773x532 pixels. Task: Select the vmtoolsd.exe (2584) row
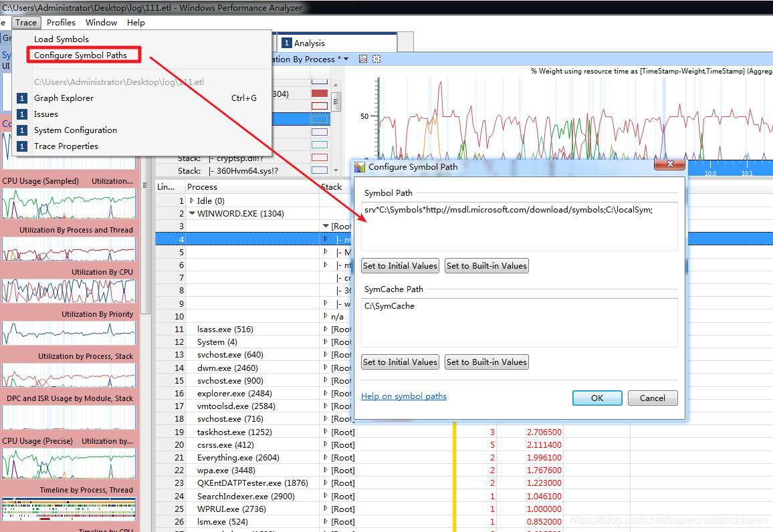pyautogui.click(x=236, y=406)
